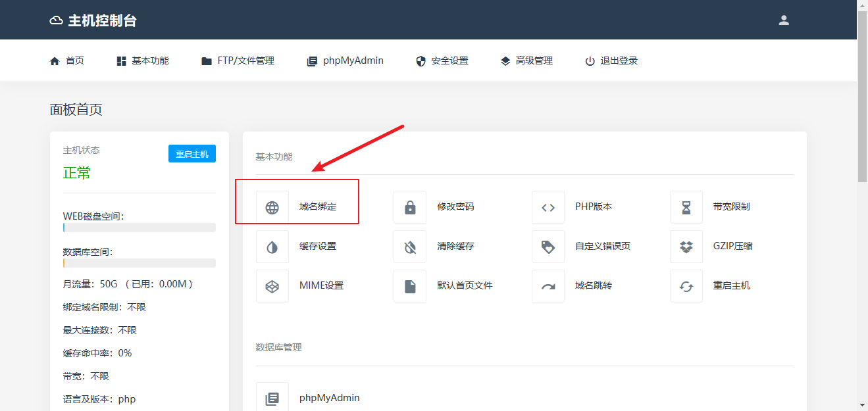Open 默认首页文件 via the document icon
The height and width of the screenshot is (411, 868).
(x=410, y=287)
